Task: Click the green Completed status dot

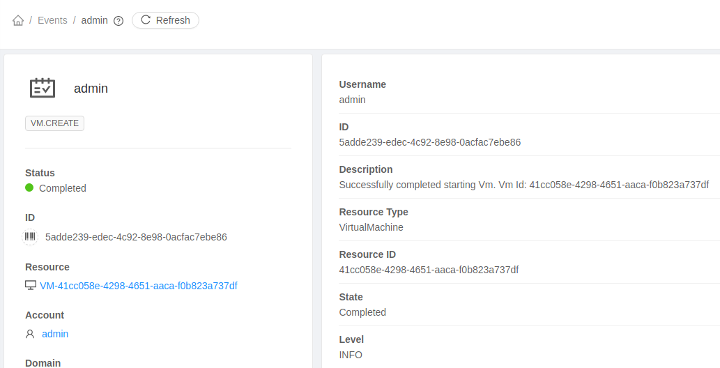Action: tap(29, 187)
